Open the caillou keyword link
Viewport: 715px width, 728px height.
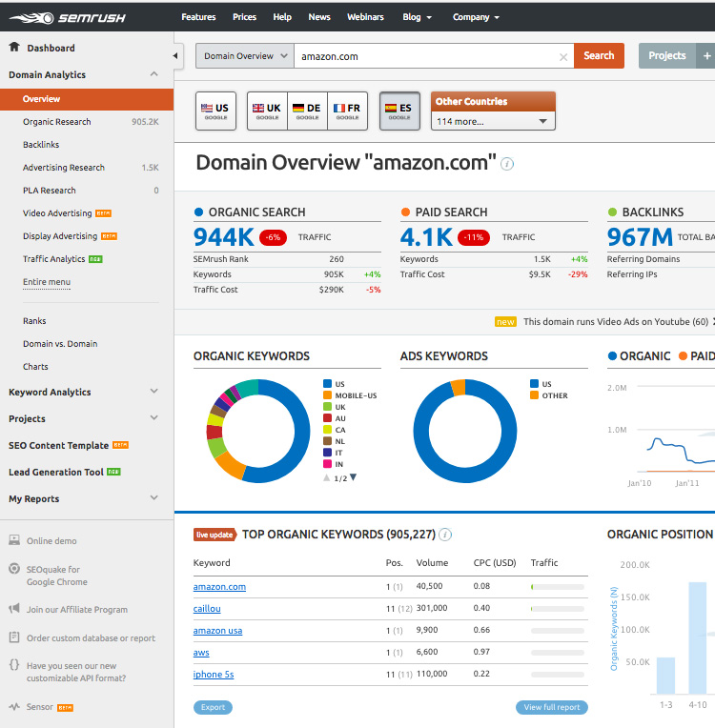pyautogui.click(x=207, y=608)
